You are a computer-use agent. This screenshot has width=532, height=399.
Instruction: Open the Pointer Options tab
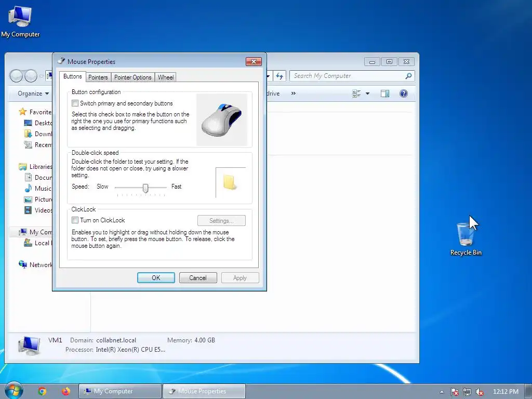click(132, 77)
